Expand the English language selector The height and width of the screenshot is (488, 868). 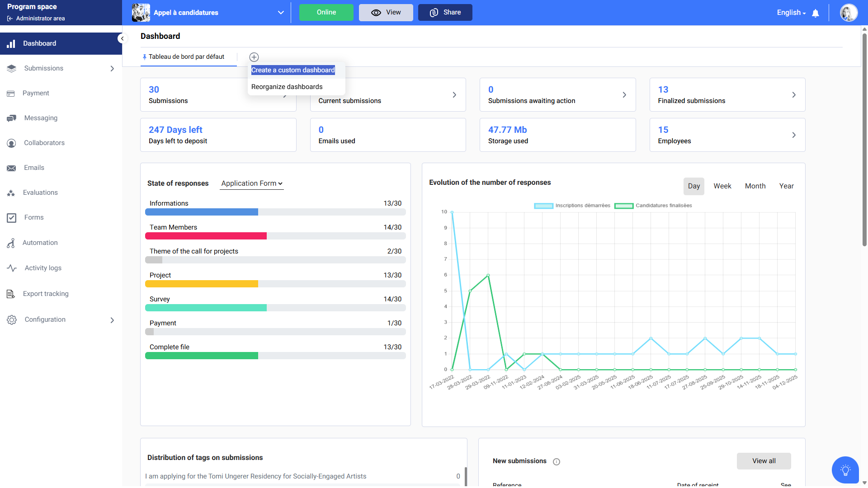coord(791,13)
